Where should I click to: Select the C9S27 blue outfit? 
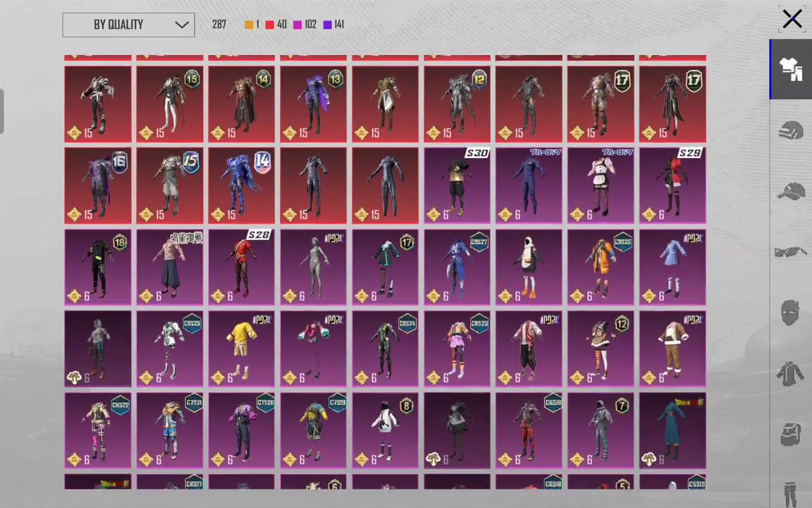coord(457,267)
